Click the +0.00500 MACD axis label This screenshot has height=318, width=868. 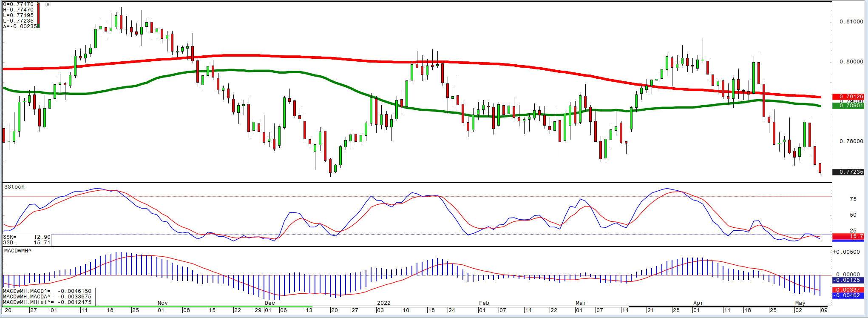pyautogui.click(x=846, y=252)
